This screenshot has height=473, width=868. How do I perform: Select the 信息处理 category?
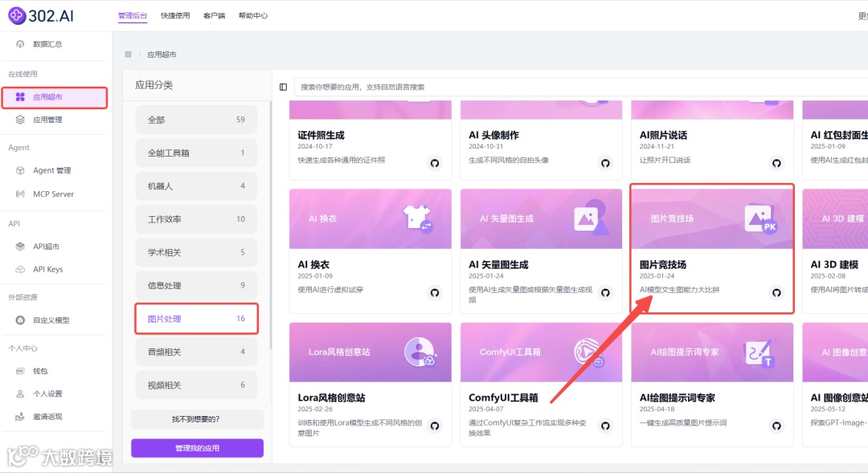(196, 285)
